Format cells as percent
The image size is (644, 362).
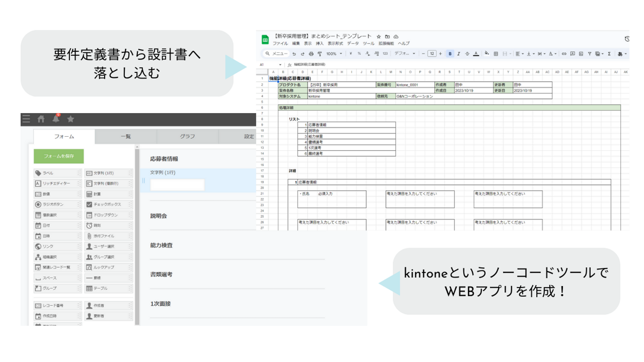(359, 54)
